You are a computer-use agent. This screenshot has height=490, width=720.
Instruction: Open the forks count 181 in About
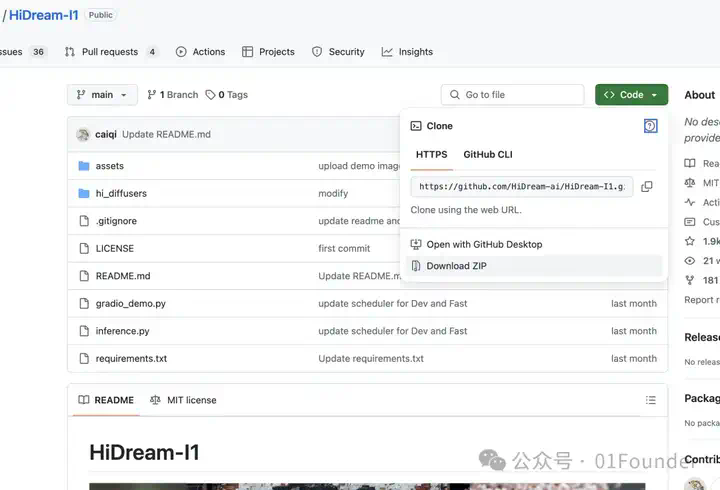(x=710, y=280)
